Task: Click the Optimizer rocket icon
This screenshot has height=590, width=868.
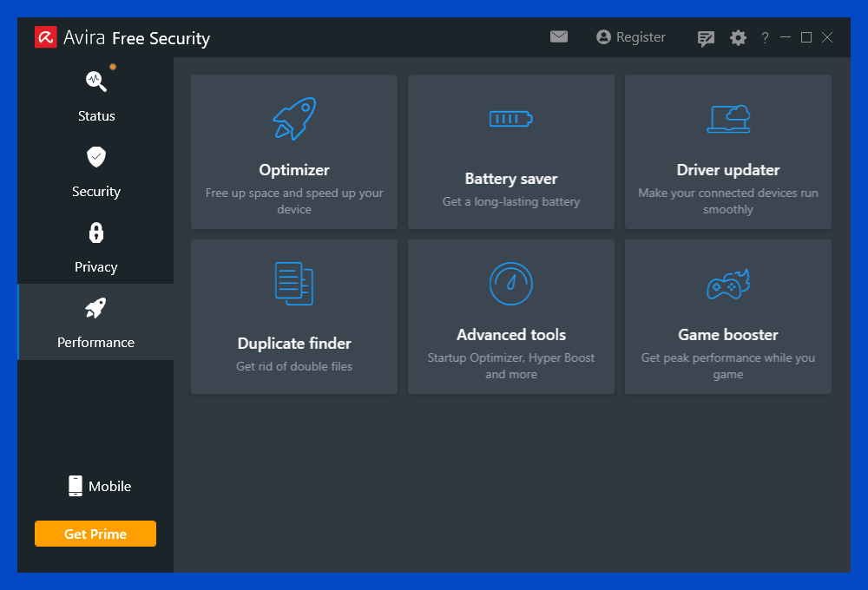Action: (x=294, y=119)
